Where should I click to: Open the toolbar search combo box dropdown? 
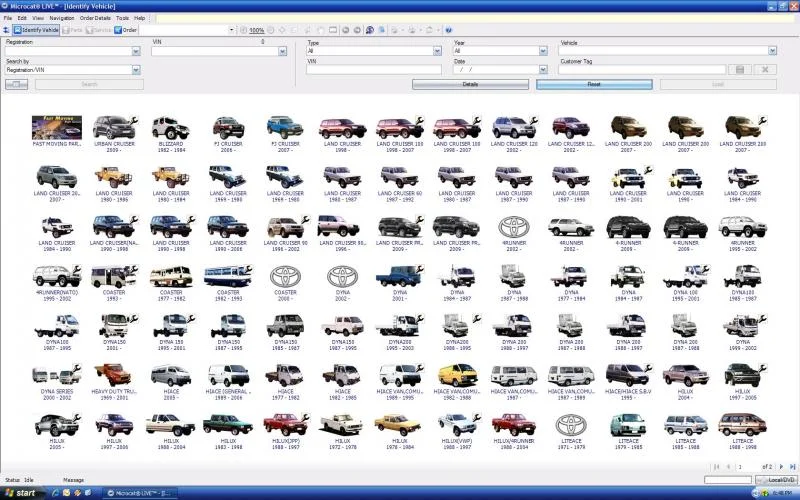tap(231, 30)
